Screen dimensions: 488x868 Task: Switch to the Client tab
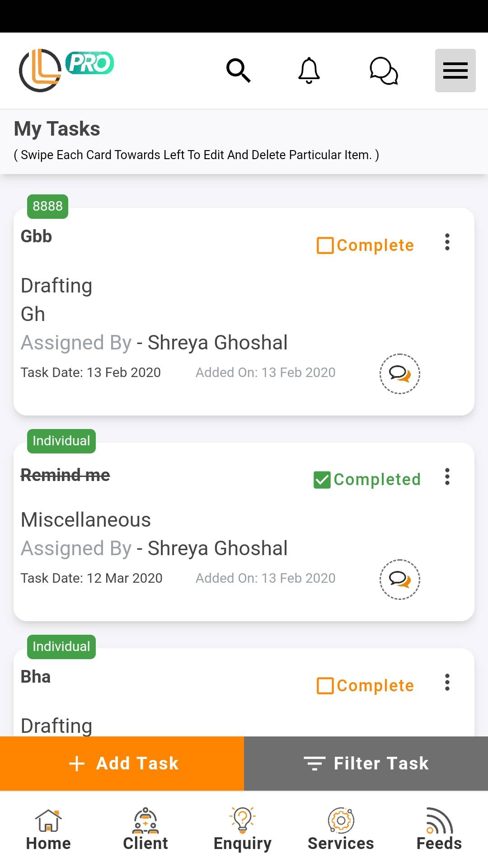(145, 830)
